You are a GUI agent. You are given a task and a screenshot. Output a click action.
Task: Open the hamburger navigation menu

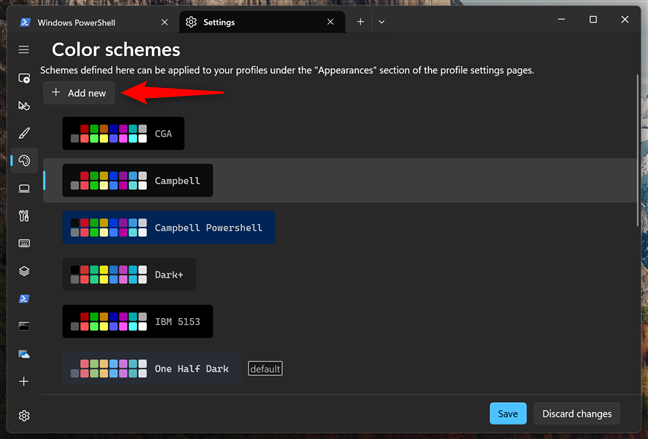(24, 50)
